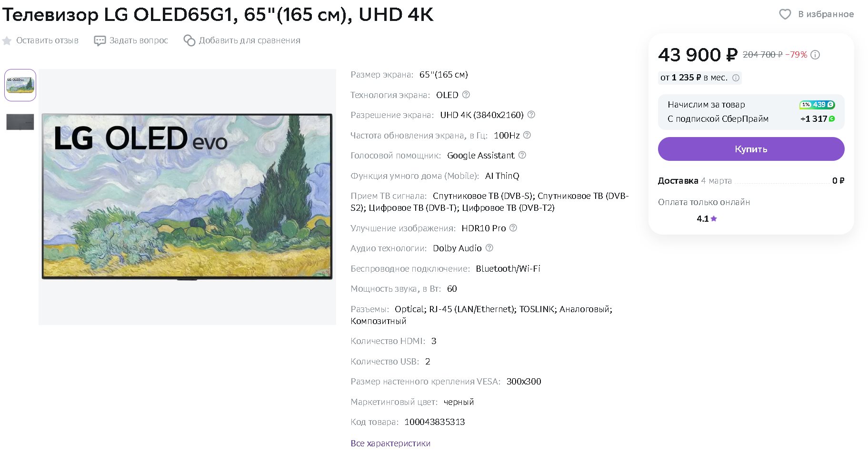The height and width of the screenshot is (453, 868).
Task: Select the second dark TV back thumbnail
Action: pos(20,122)
